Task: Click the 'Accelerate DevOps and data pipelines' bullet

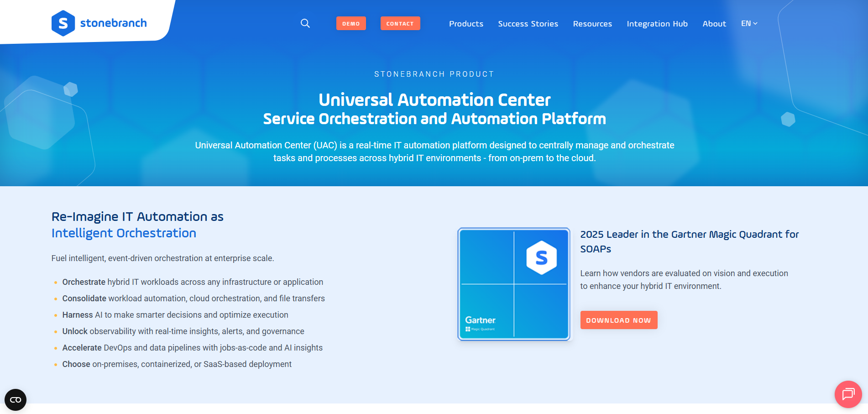Action: 192,348
